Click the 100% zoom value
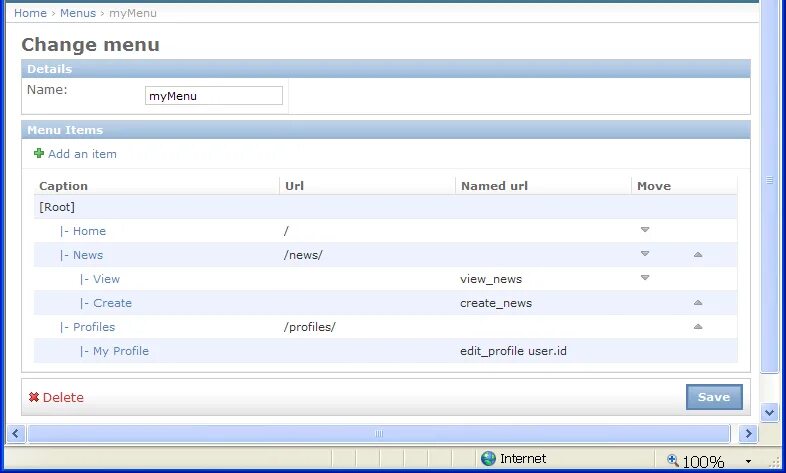This screenshot has width=786, height=473. coord(703,461)
